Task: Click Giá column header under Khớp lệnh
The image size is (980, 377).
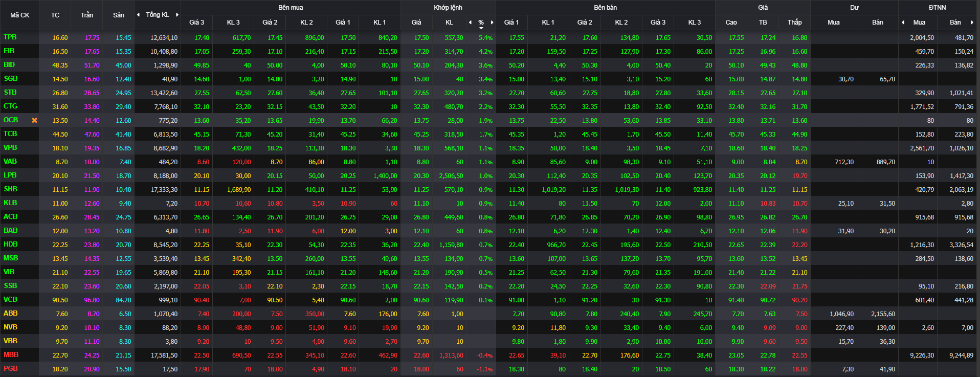Action: coord(416,23)
